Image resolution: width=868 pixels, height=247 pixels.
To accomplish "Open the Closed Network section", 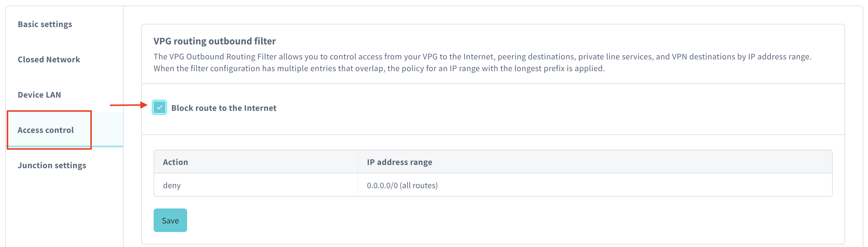I will click(x=49, y=60).
